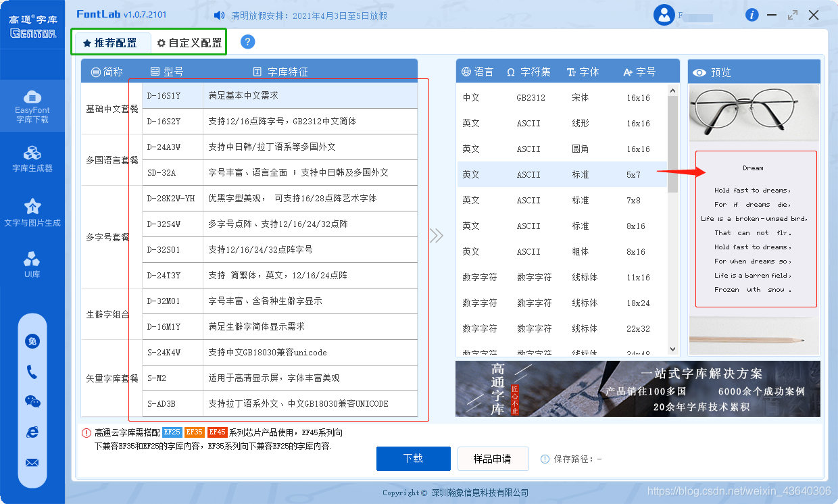Select the 中文 GB2312 宋体 16x16 row
838x504 pixels.
pyautogui.click(x=562, y=98)
